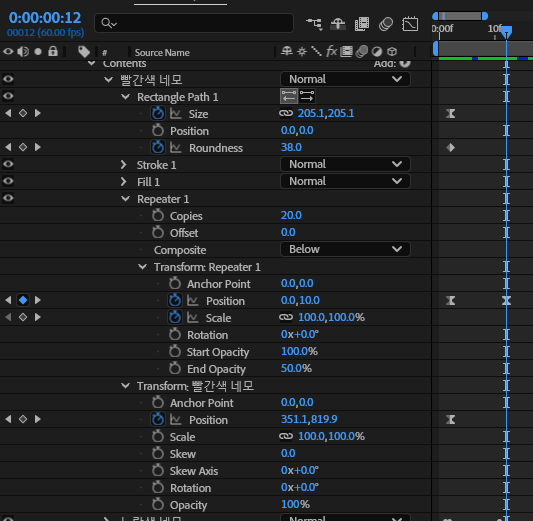533x521 pixels.
Task: Toggle the shy layers switch icon
Action: tap(338, 24)
